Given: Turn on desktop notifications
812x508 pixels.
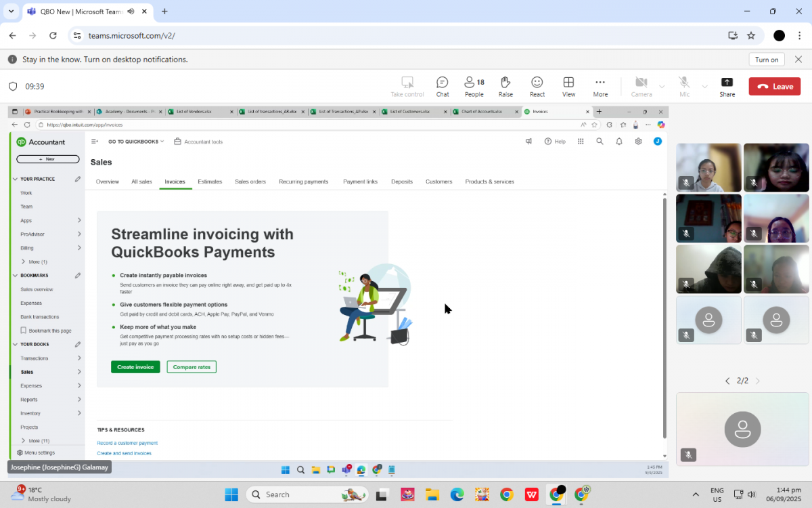Looking at the screenshot, I should click(766, 60).
